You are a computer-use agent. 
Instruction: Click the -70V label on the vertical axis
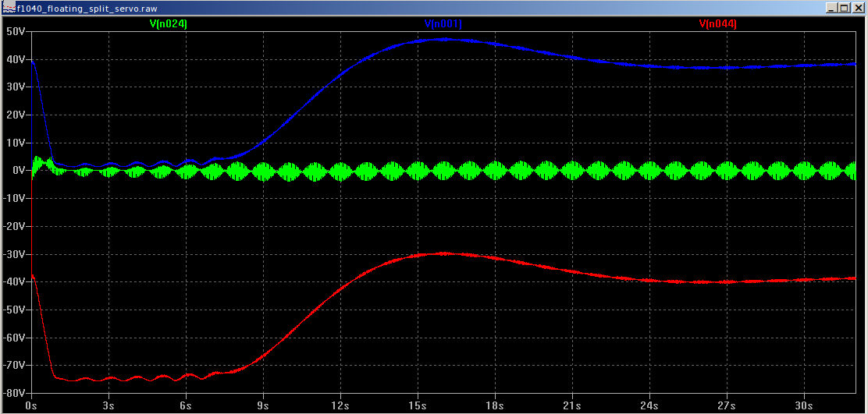(14, 366)
